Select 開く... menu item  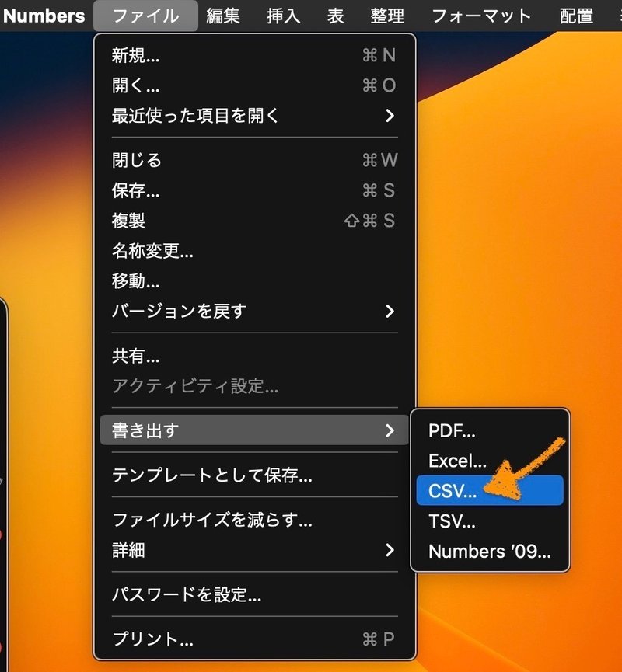click(254, 85)
